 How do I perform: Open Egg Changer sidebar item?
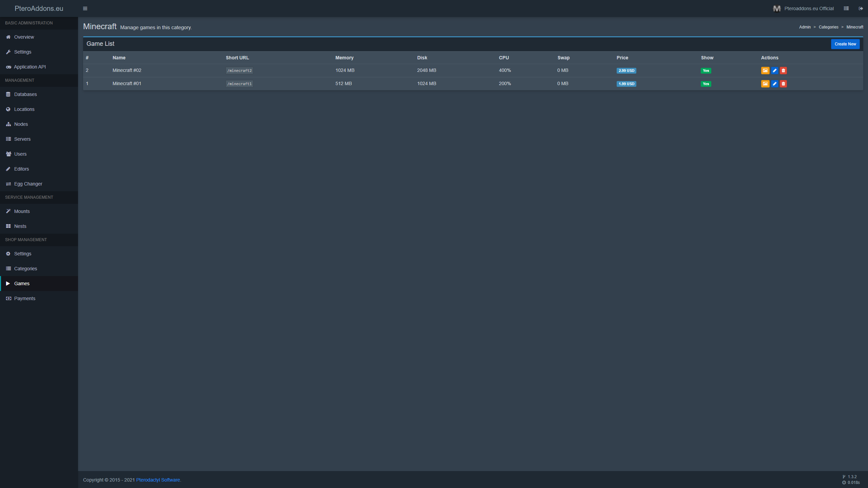click(28, 184)
